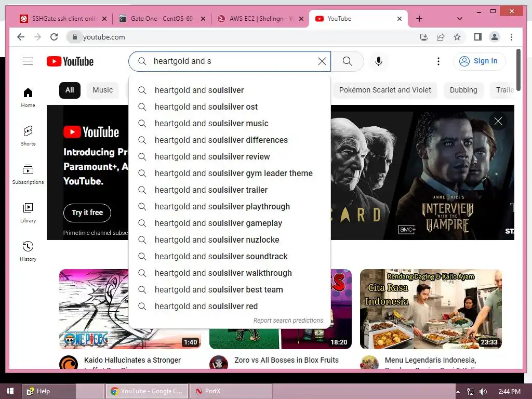The height and width of the screenshot is (399, 532).
Task: Submit search with magnifier button
Action: [347, 61]
